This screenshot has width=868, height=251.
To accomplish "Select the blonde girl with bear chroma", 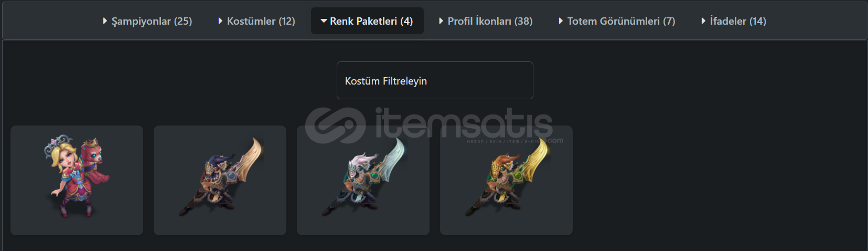I will click(77, 180).
